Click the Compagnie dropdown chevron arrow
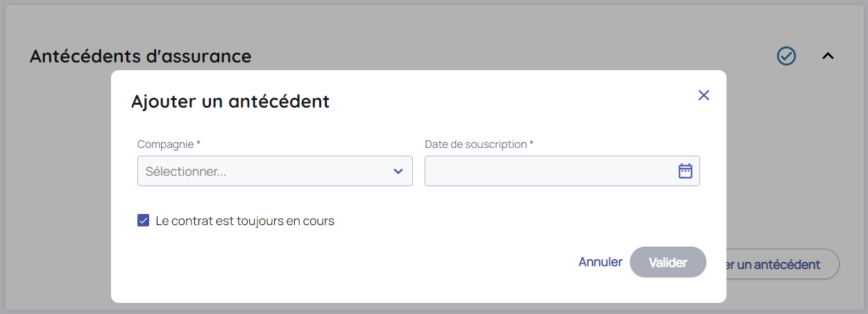The width and height of the screenshot is (868, 314). pos(398,172)
